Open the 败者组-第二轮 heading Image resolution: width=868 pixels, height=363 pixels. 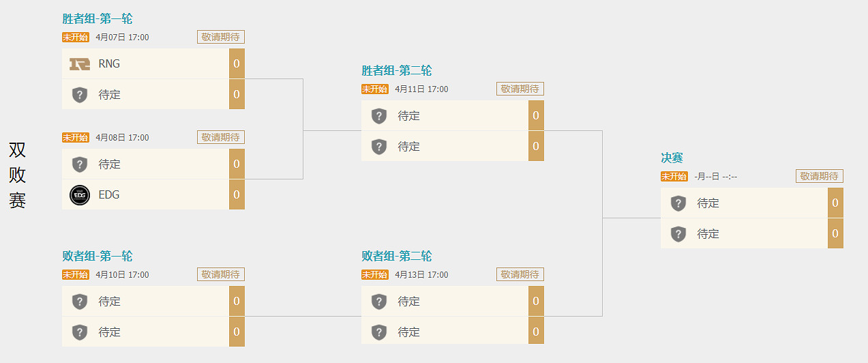(397, 257)
